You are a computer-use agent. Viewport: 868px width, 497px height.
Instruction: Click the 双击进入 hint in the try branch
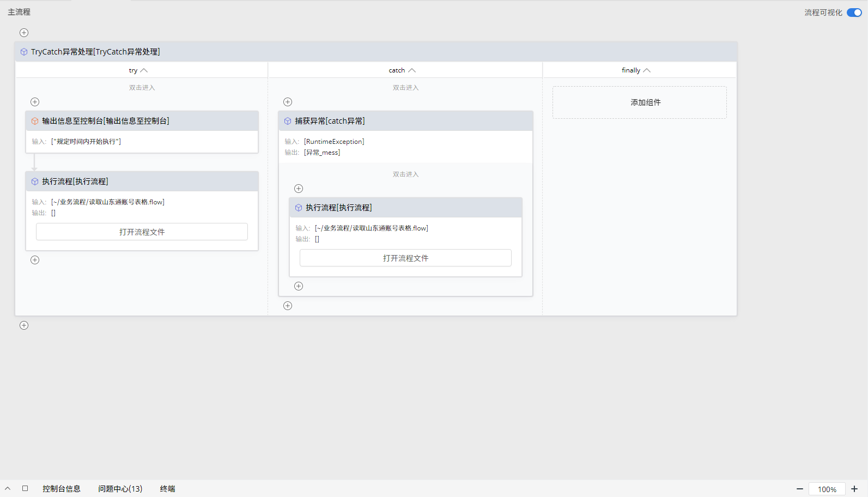142,88
